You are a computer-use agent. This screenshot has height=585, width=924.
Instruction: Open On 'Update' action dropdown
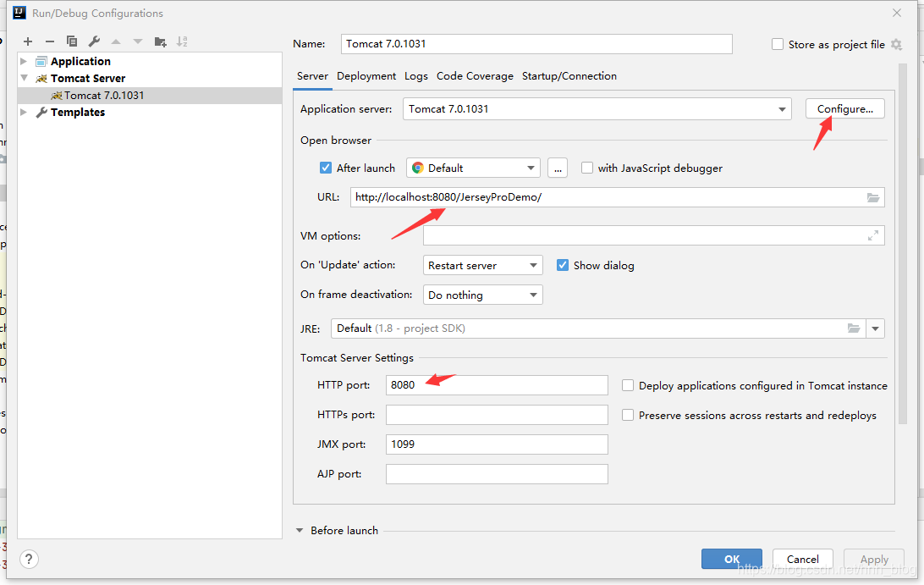click(482, 265)
